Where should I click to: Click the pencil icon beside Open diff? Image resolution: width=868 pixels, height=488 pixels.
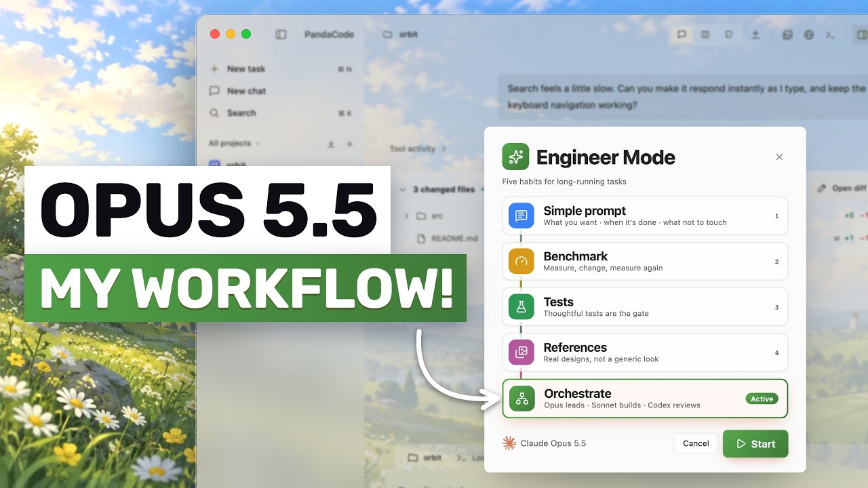[x=822, y=188]
